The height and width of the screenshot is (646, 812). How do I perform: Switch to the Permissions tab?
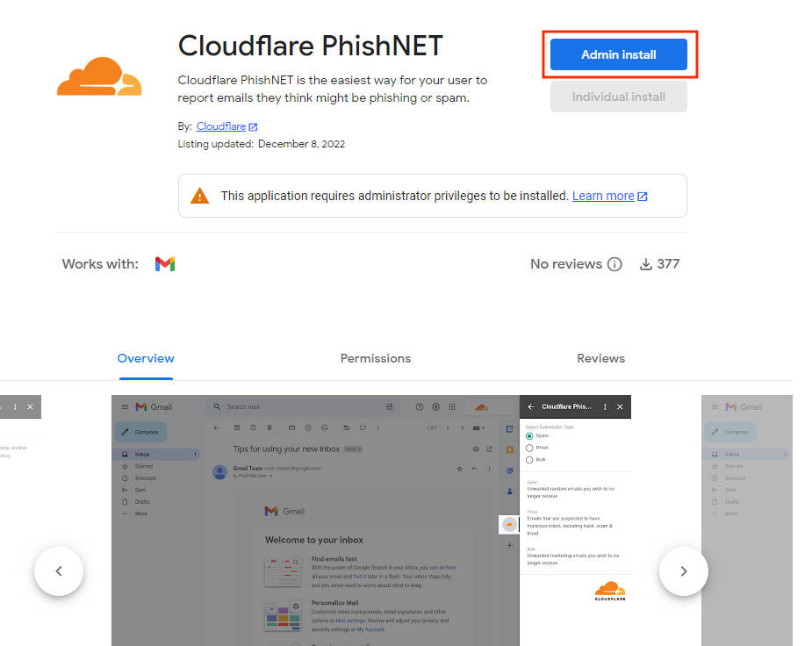376,358
